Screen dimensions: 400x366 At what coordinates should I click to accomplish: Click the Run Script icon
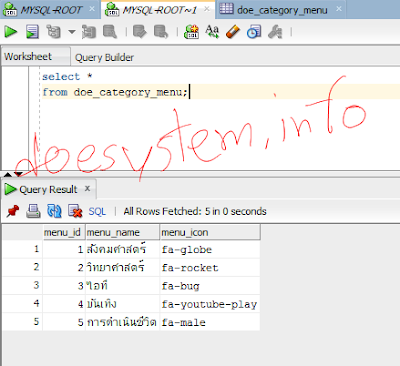click(x=32, y=32)
